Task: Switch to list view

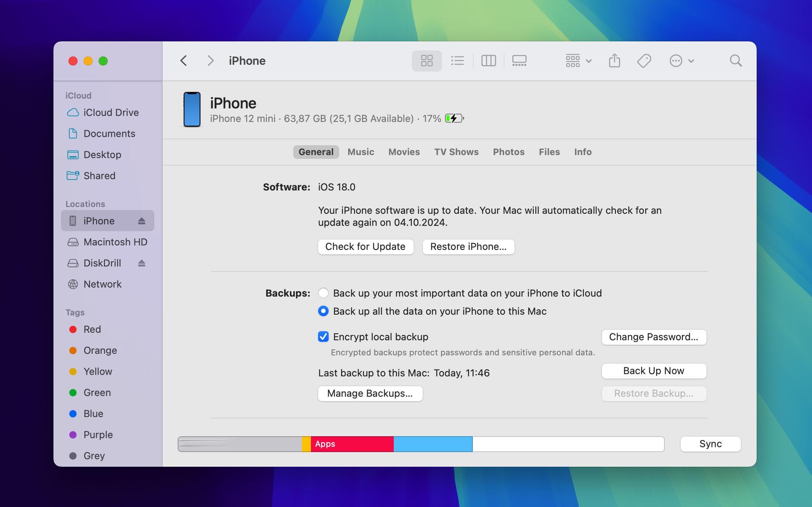Action: (x=457, y=61)
